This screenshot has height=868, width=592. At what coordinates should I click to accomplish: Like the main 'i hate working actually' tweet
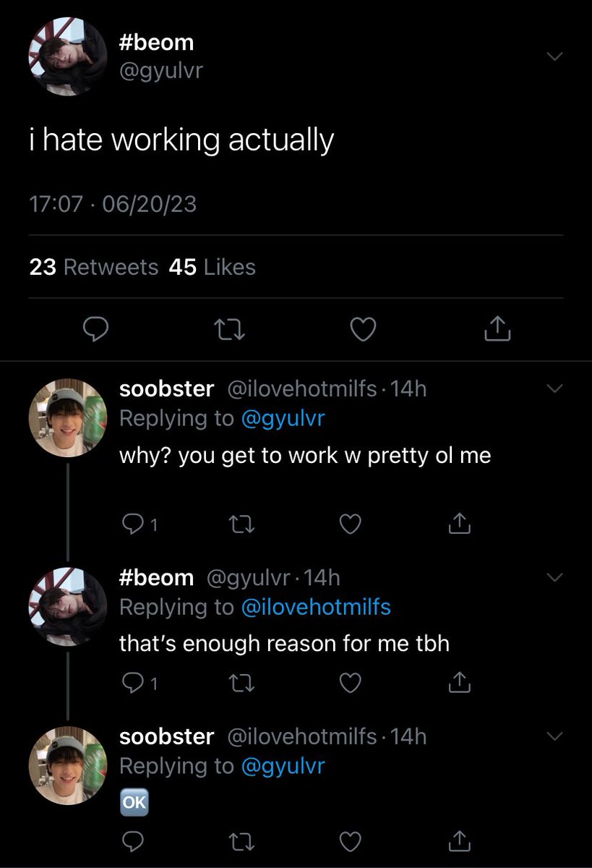[363, 331]
